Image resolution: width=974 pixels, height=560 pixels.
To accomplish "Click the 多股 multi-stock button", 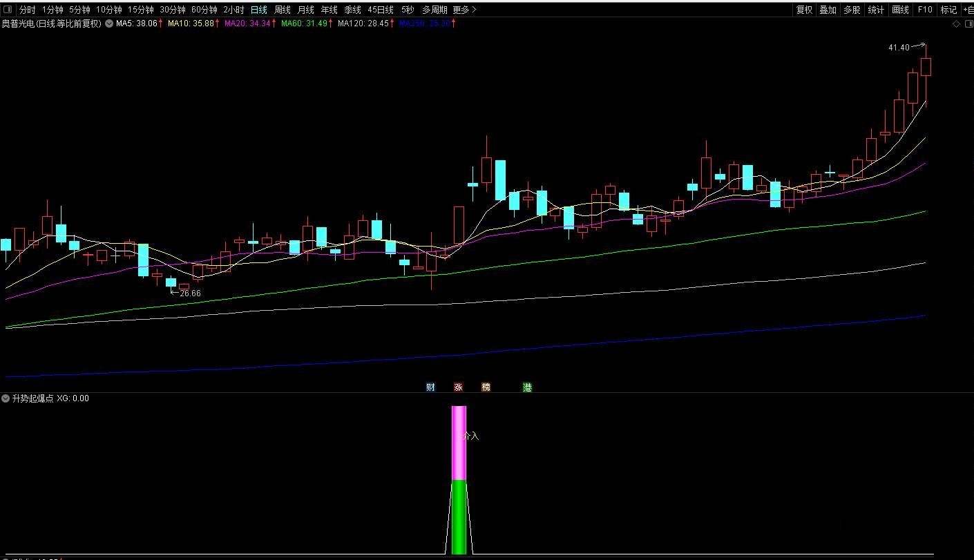I will coord(852,10).
